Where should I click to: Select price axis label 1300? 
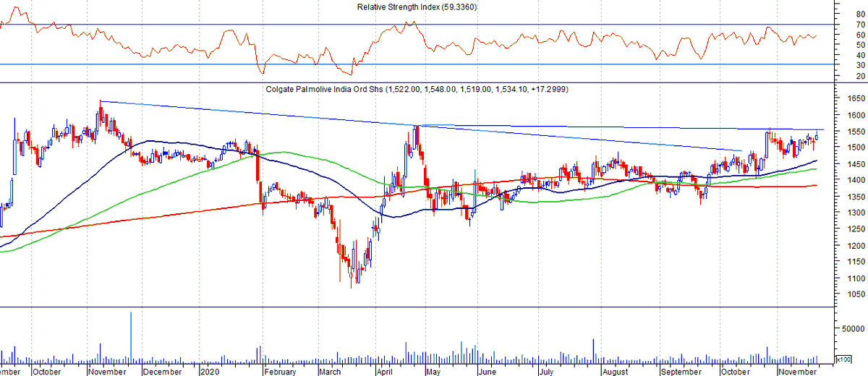point(856,213)
